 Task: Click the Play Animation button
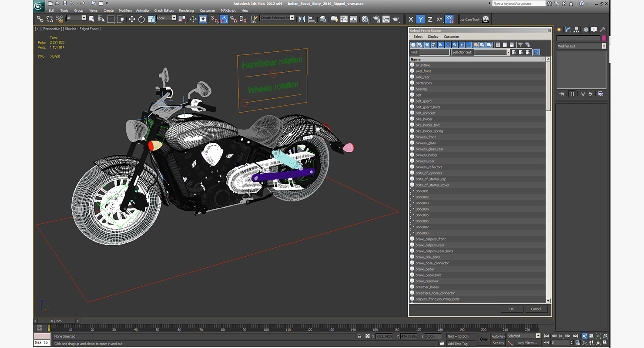pos(561,336)
